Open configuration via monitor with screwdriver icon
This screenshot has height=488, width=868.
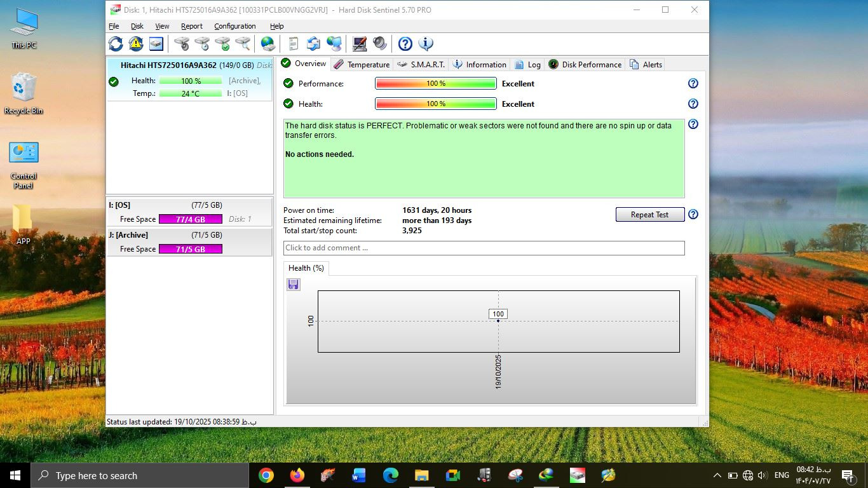360,44
